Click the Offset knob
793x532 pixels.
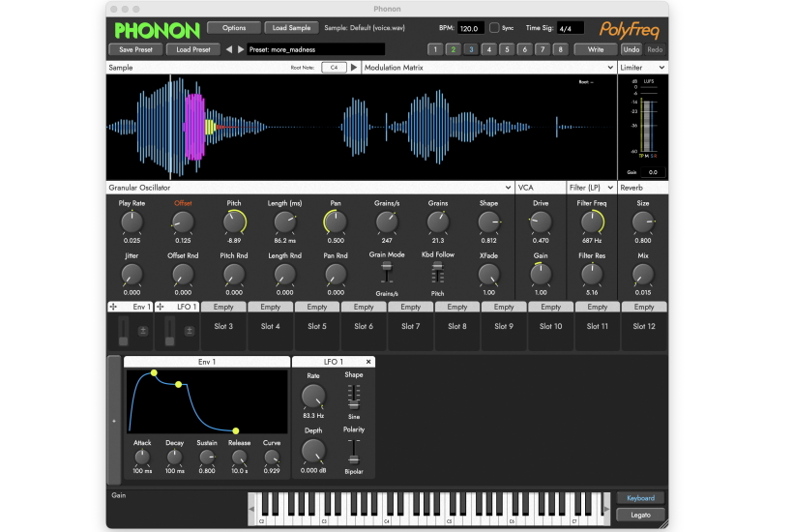click(x=183, y=222)
